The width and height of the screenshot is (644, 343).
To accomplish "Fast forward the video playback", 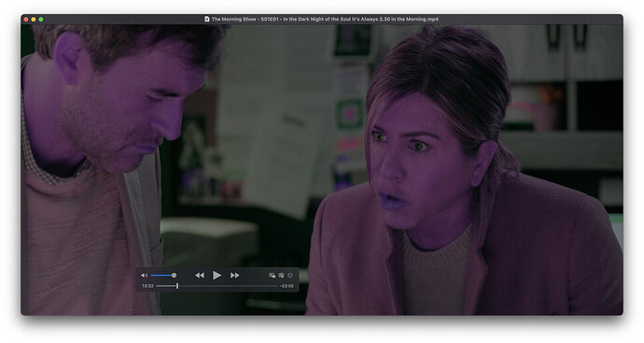I will (234, 275).
